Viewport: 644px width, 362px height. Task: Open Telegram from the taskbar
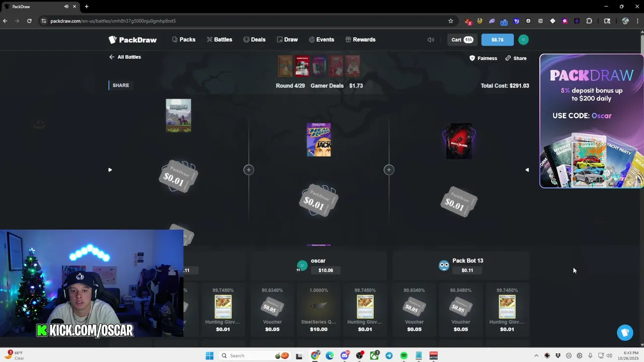[389, 356]
